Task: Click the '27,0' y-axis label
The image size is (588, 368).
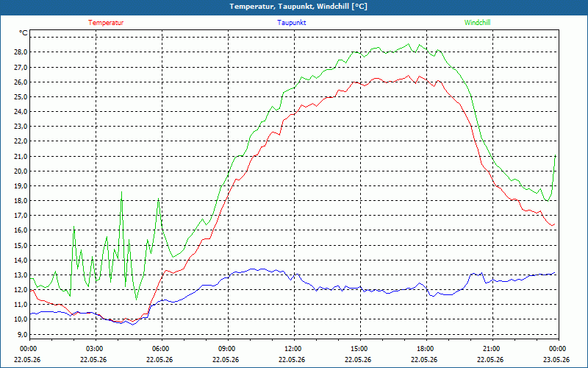Action: coord(21,67)
